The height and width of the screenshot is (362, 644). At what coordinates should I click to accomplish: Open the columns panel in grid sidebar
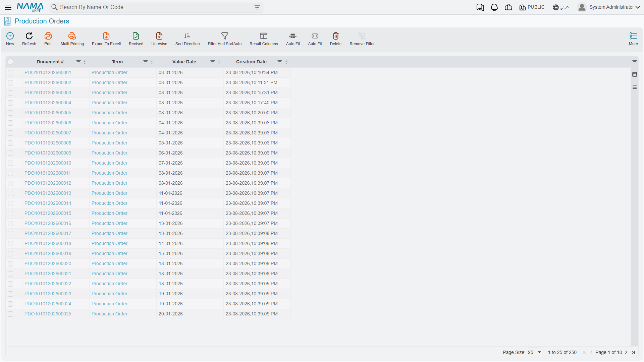tap(635, 74)
